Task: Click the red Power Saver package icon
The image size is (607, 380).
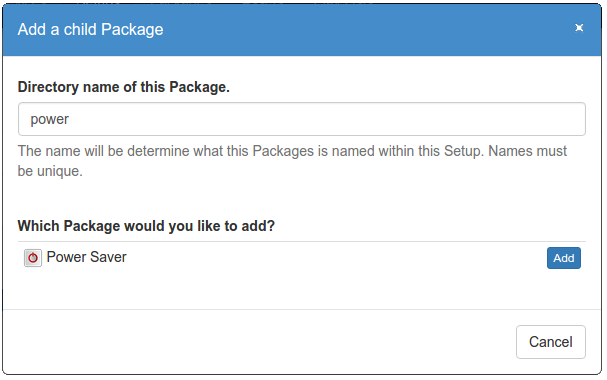Action: [33, 258]
